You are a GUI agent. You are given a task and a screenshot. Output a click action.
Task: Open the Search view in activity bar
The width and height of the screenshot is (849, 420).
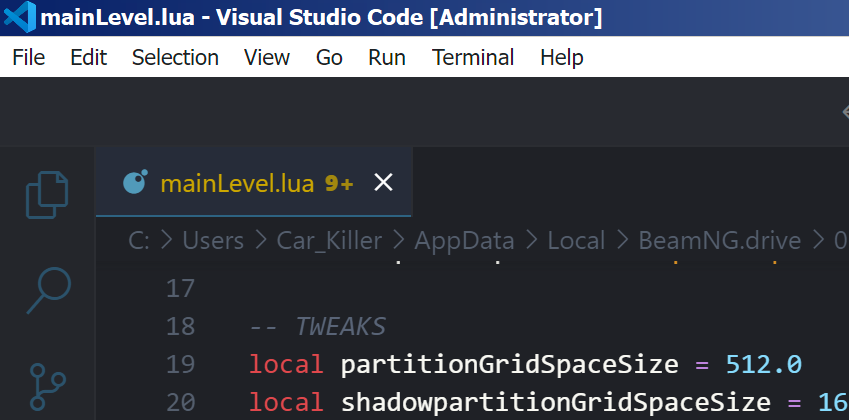point(47,290)
